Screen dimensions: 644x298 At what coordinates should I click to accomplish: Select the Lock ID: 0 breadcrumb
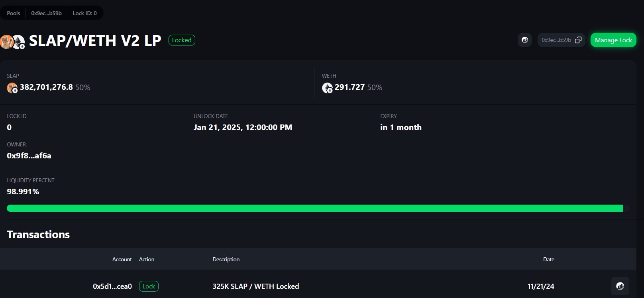click(x=84, y=13)
